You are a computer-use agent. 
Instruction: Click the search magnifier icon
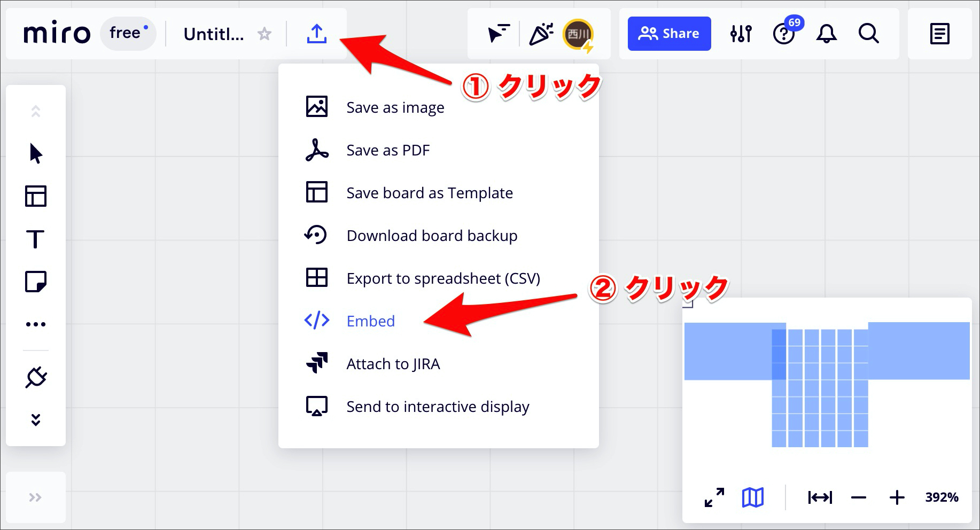868,34
